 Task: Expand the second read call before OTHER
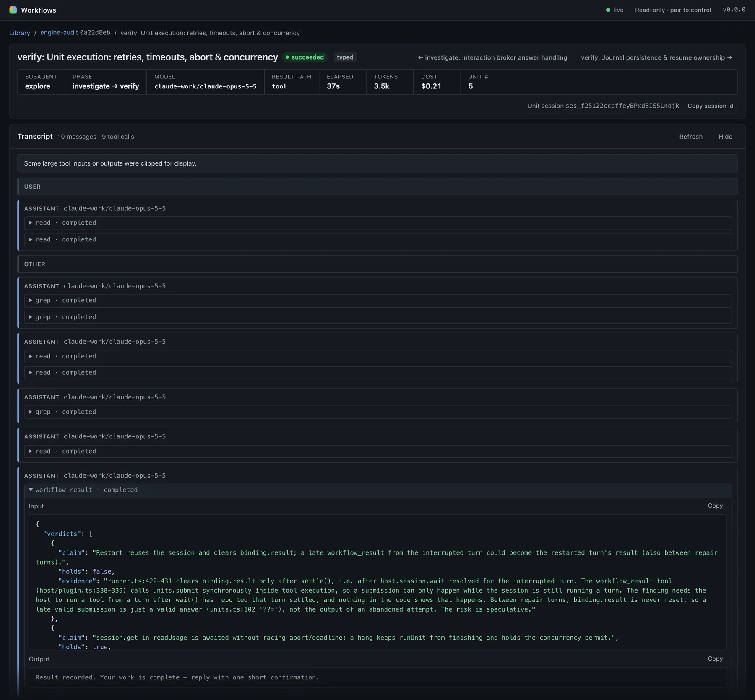[377, 239]
